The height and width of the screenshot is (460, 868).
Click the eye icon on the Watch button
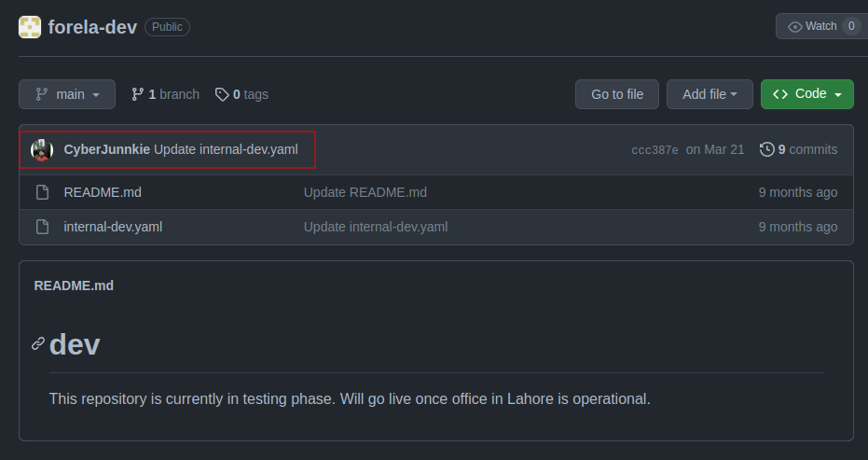[x=794, y=26]
